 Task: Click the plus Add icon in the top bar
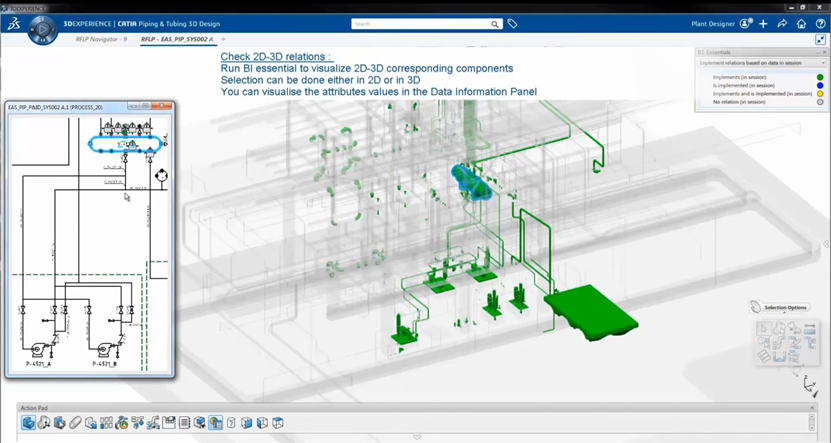(763, 24)
